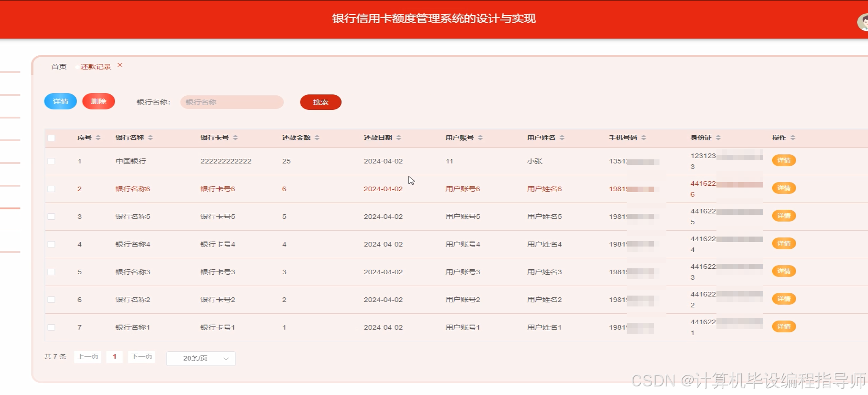This screenshot has height=395, width=868.
Task: Click the 银行卡号6 cell
Action: 218,189
